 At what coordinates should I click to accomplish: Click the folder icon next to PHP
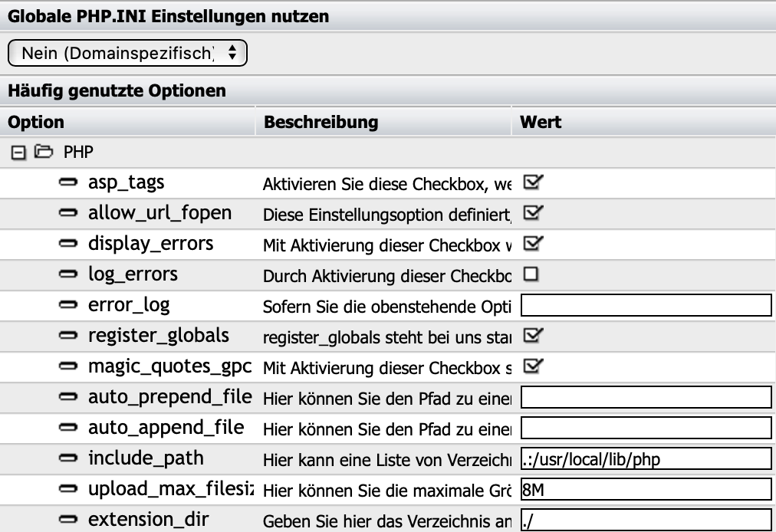43,153
